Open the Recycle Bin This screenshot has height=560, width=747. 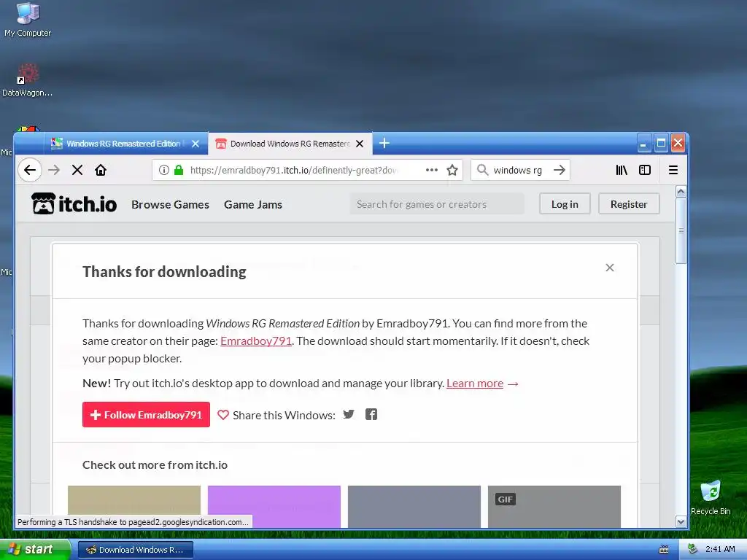pyautogui.click(x=711, y=498)
